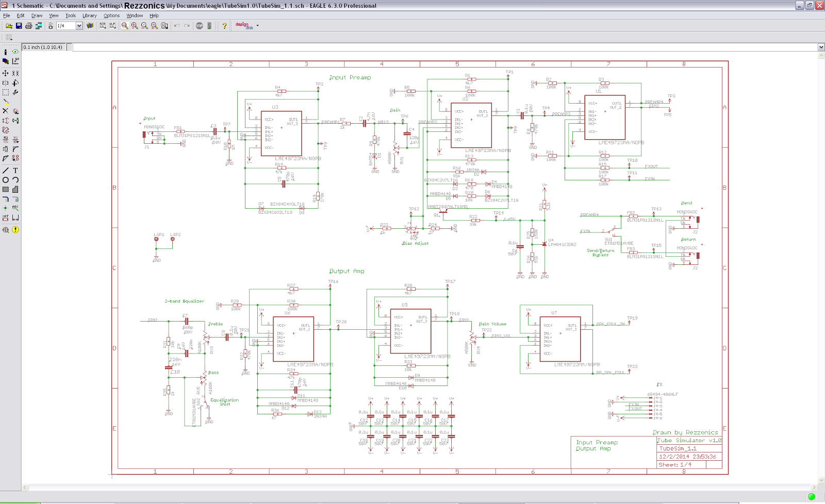Select the Change wrench tool
Image resolution: width=825 pixels, height=504 pixels.
point(15,92)
